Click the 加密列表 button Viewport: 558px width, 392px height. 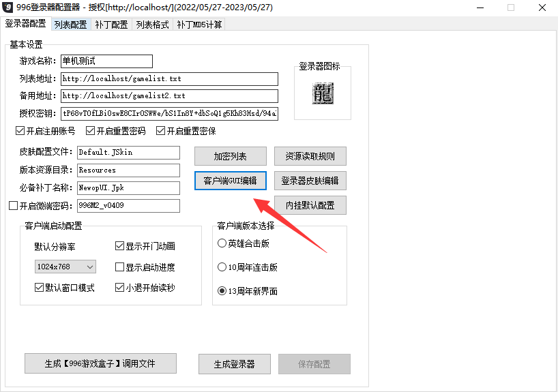(x=230, y=156)
